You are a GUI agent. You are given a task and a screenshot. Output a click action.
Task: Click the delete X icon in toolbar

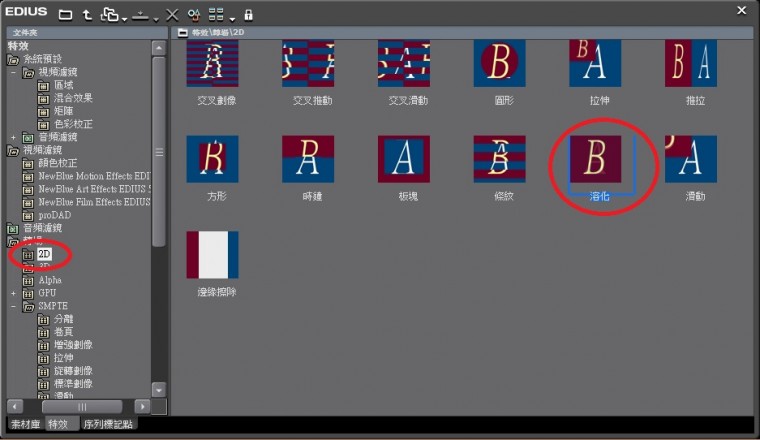pos(172,14)
